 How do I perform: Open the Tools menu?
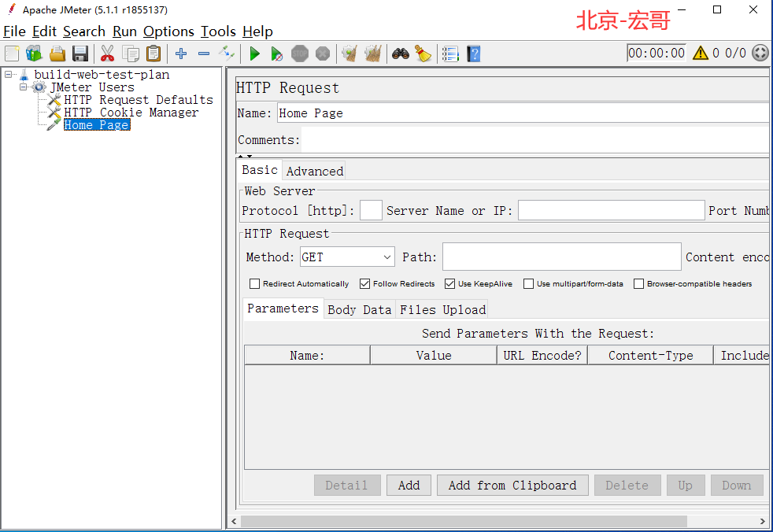pyautogui.click(x=218, y=31)
